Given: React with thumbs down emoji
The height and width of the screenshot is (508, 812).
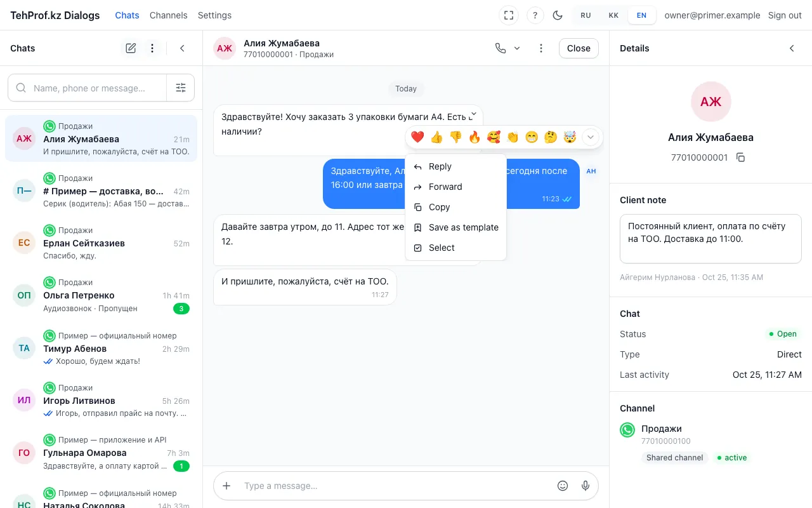Looking at the screenshot, I should 455,137.
